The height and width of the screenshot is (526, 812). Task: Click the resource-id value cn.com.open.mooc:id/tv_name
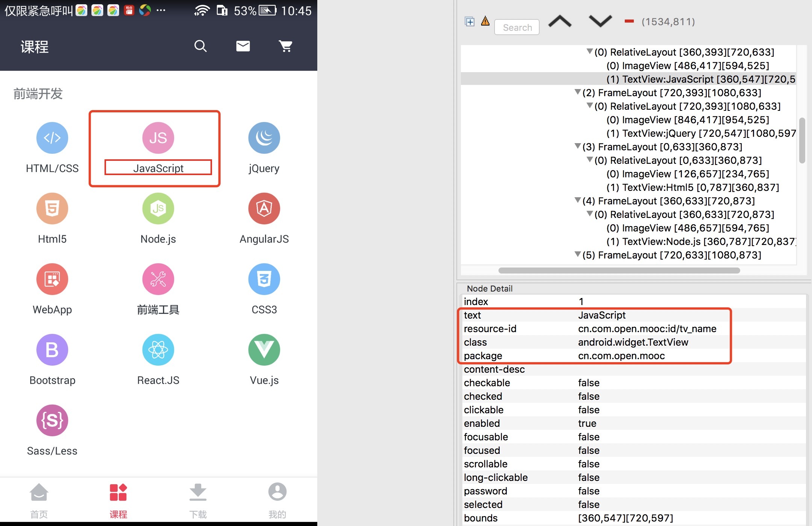[647, 329]
